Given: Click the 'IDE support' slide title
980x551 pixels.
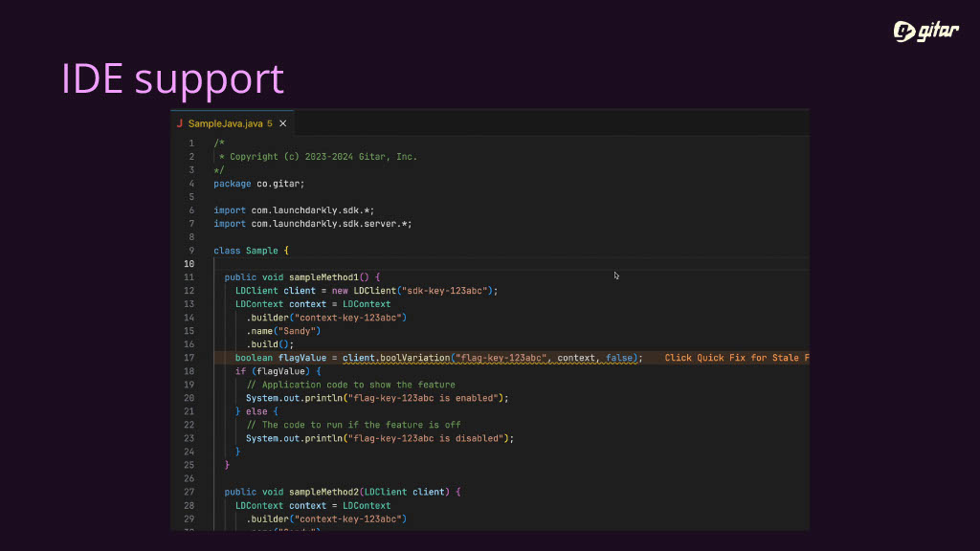Looking at the screenshot, I should click(172, 78).
